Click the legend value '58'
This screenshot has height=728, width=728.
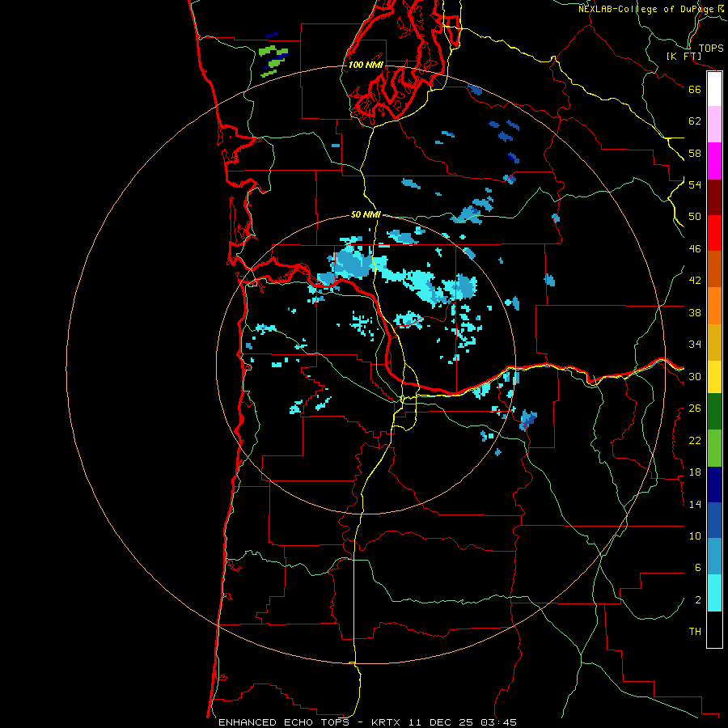pyautogui.click(x=695, y=153)
